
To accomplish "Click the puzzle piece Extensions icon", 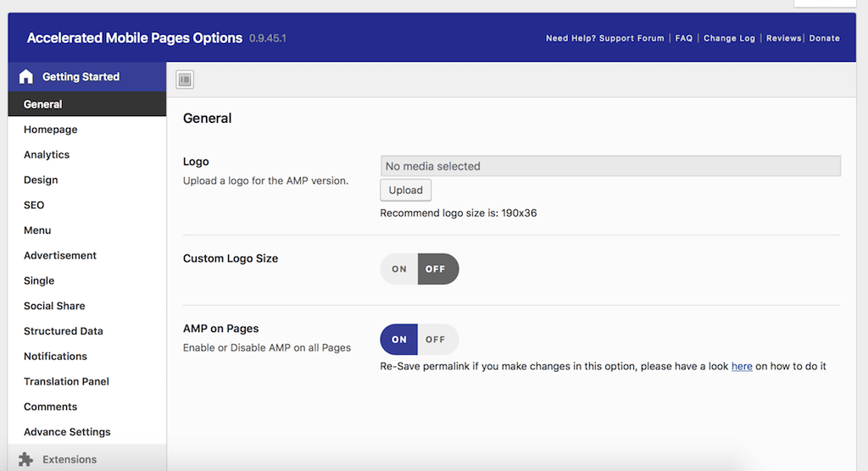I will [25, 459].
